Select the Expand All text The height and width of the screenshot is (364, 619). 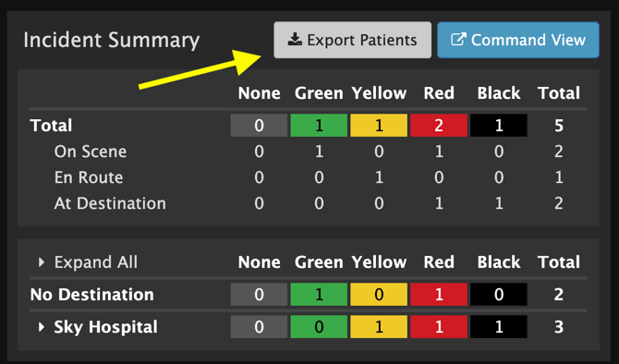pyautogui.click(x=96, y=262)
